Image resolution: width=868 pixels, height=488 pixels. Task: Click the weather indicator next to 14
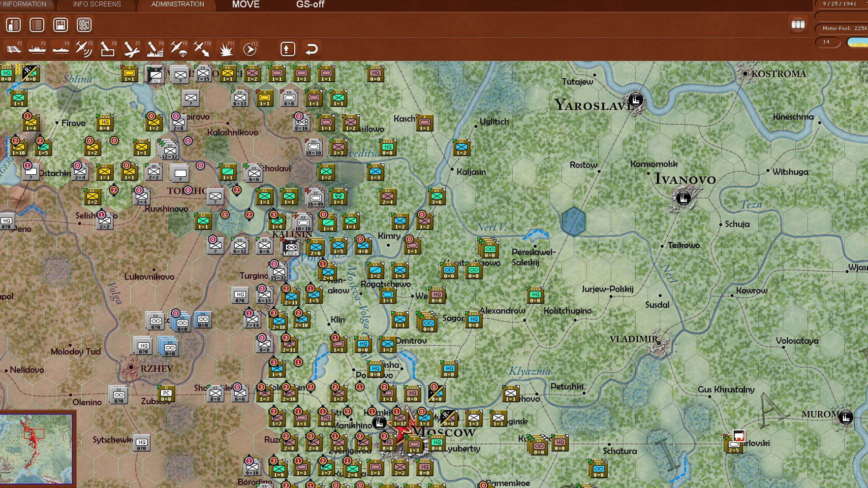pos(857,42)
